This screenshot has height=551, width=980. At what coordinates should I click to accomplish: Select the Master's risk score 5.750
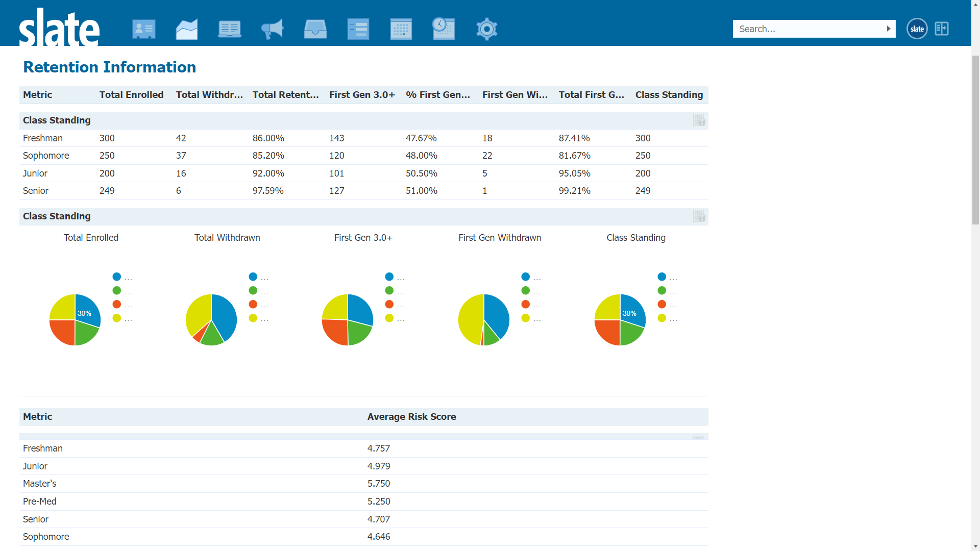point(379,484)
